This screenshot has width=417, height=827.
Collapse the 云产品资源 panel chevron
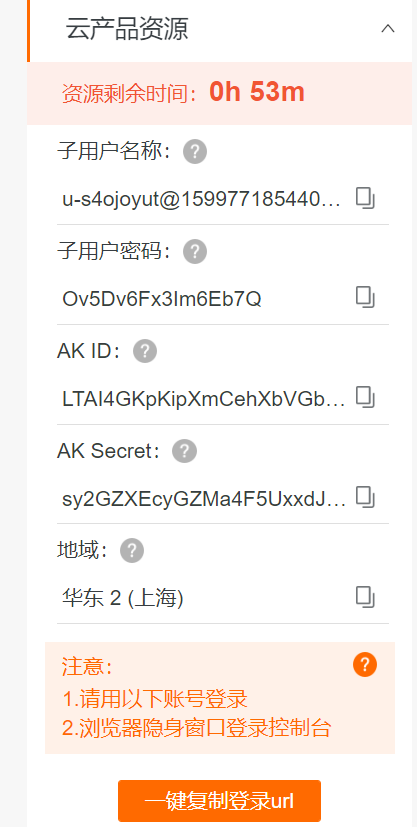coord(388,28)
